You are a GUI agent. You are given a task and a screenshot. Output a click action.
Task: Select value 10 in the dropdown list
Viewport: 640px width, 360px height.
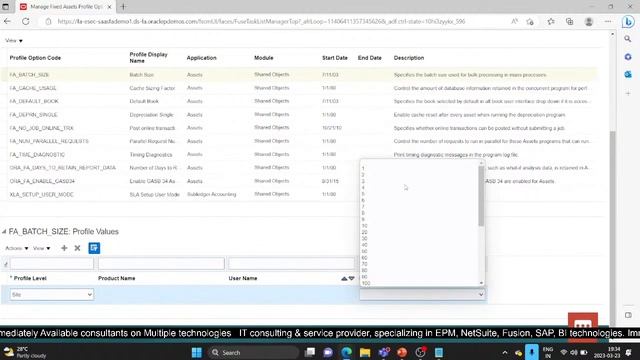[x=364, y=226]
